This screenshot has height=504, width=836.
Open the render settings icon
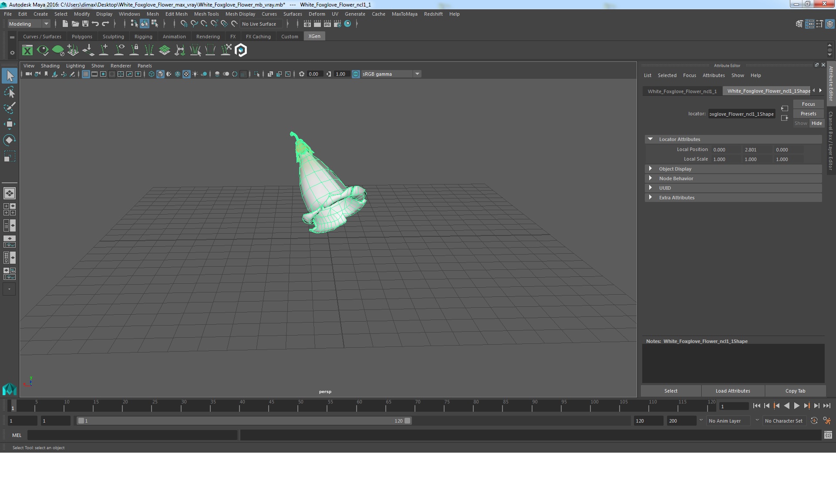click(337, 24)
